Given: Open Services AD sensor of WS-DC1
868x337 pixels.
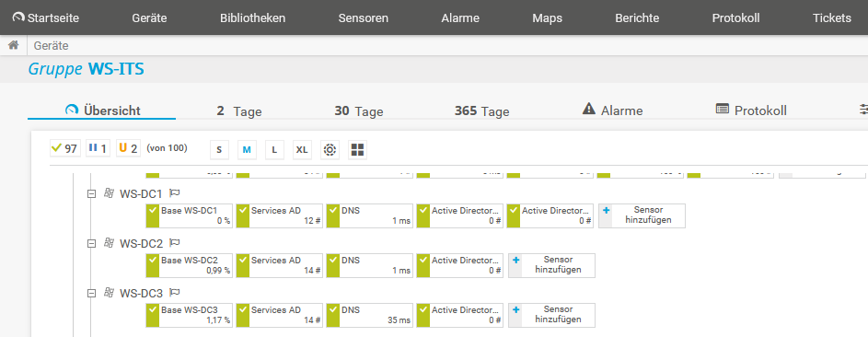Looking at the screenshot, I should (280, 215).
